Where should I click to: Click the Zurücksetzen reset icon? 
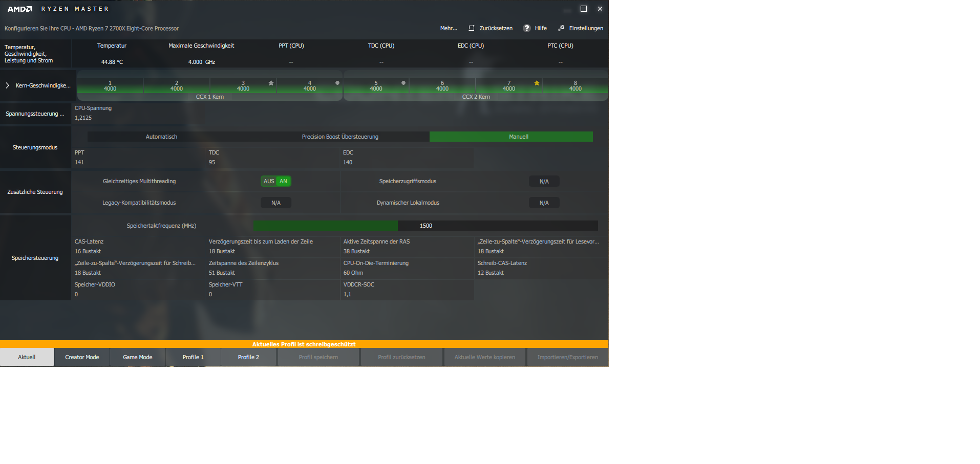coord(472,28)
